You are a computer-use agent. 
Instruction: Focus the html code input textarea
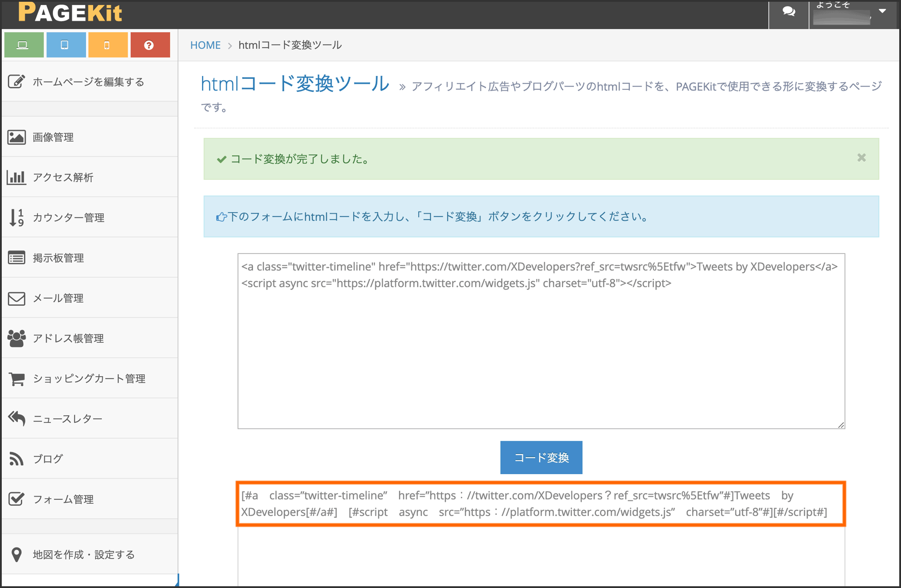click(x=541, y=341)
